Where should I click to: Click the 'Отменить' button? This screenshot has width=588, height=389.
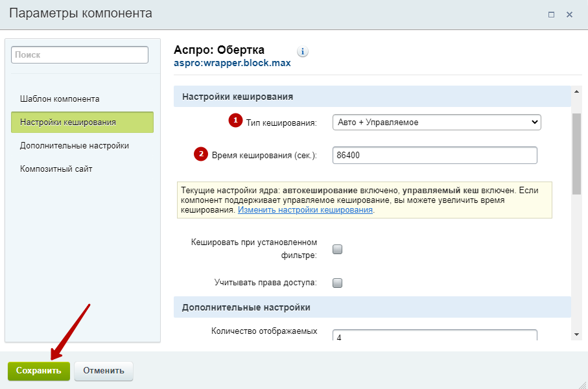(104, 371)
